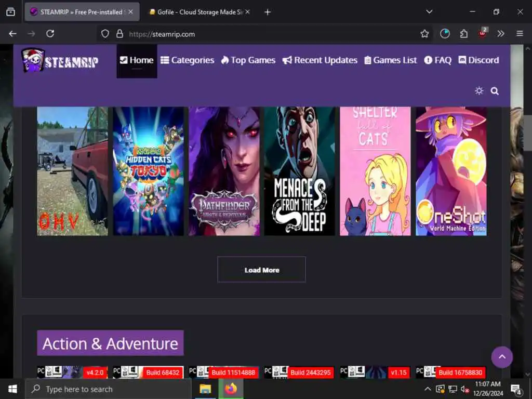
Task: Open A Shelter Full of Cats cover
Action: coord(375,171)
